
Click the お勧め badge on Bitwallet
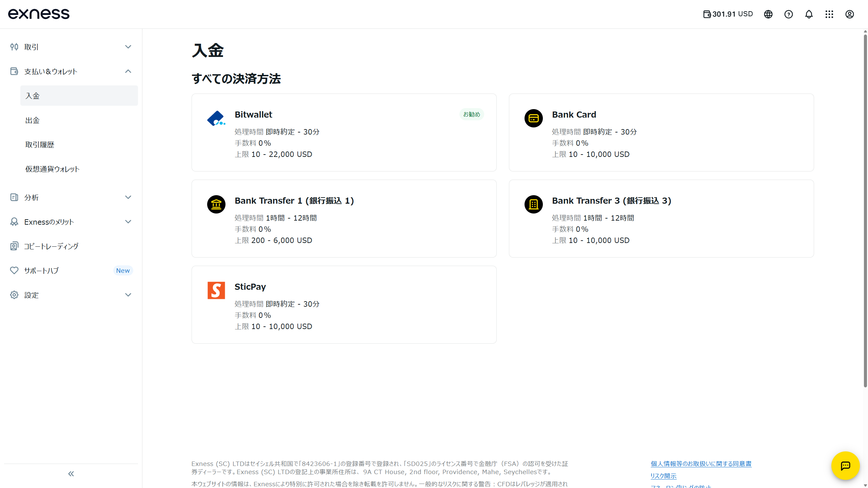click(472, 115)
